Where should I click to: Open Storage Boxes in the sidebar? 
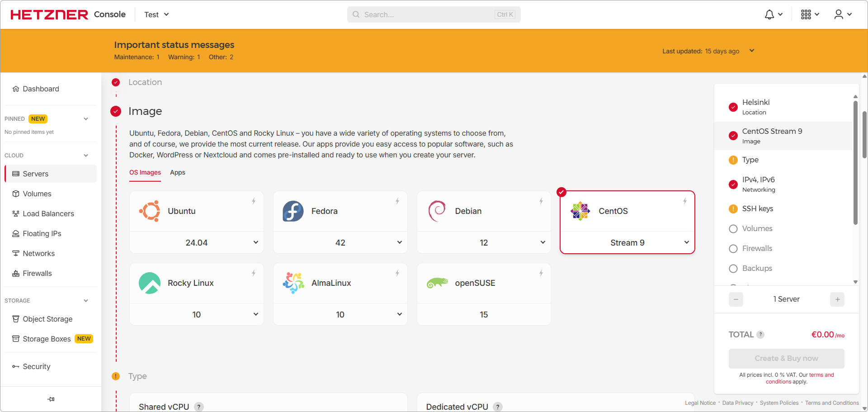pos(51,339)
